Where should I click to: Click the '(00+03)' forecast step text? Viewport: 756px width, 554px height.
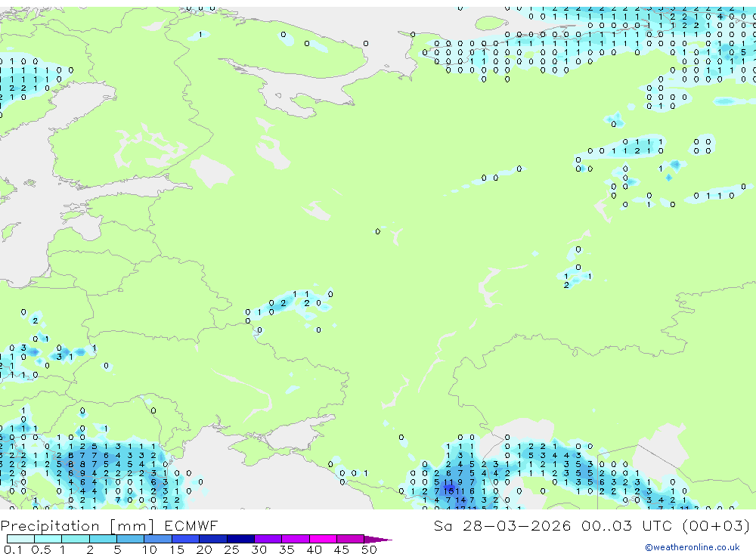[717, 525]
